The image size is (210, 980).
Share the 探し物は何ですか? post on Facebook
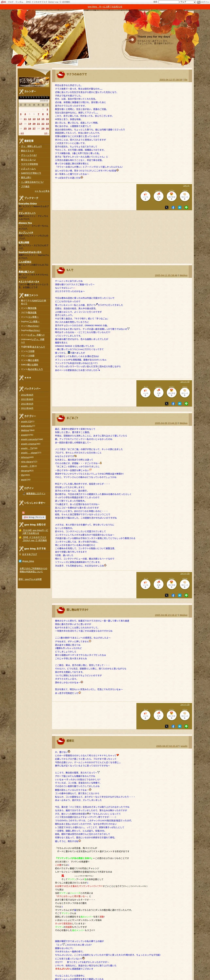click(x=173, y=726)
